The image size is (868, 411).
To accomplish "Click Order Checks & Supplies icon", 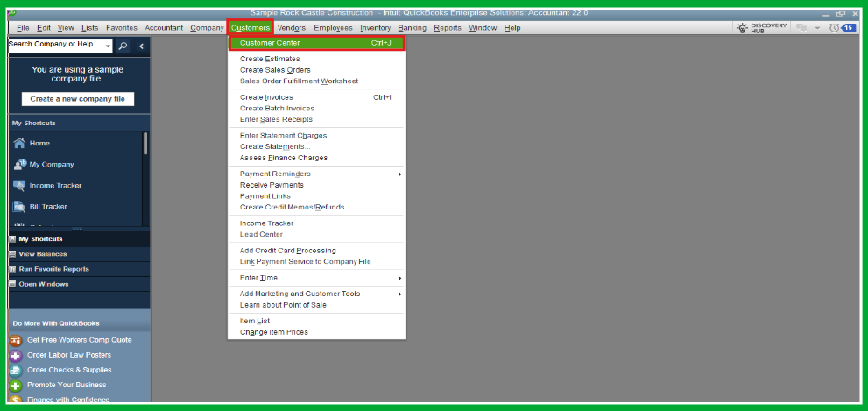I will (16, 370).
